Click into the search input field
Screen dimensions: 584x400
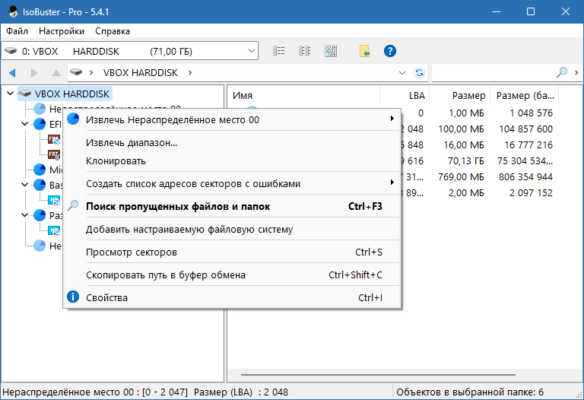pos(493,73)
